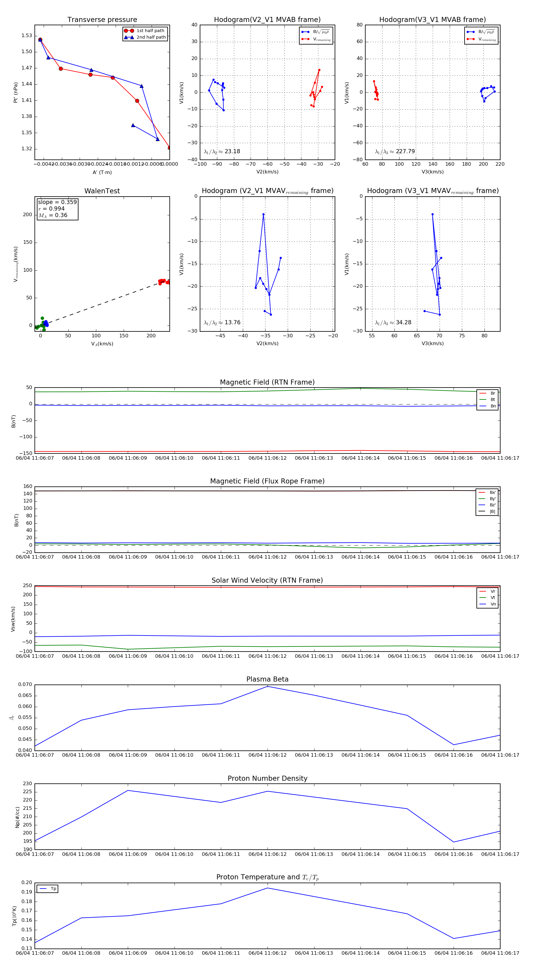Click the 'WalenTest' plot title
Image resolution: width=535 pixels, height=980 pixels.
(x=102, y=191)
